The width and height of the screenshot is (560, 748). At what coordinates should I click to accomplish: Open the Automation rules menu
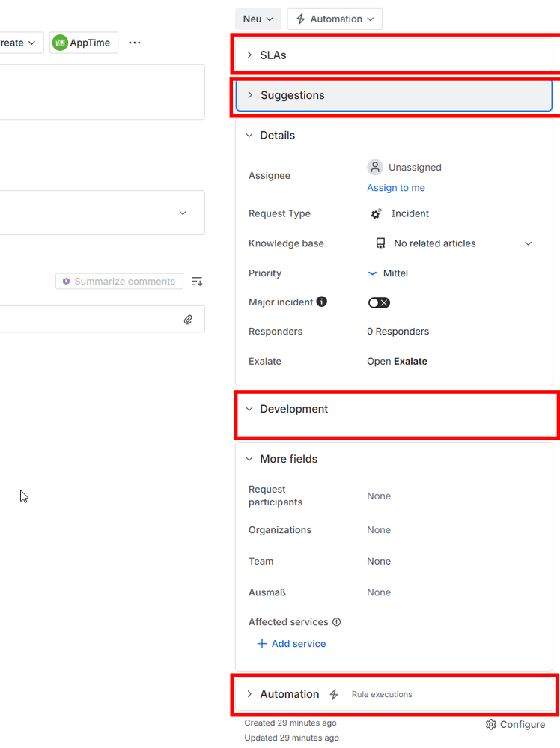pyautogui.click(x=335, y=19)
